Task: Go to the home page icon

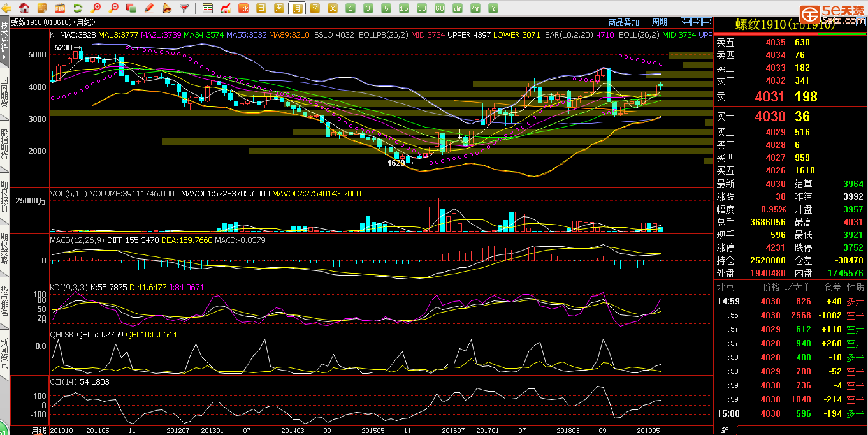Action: click(x=24, y=8)
